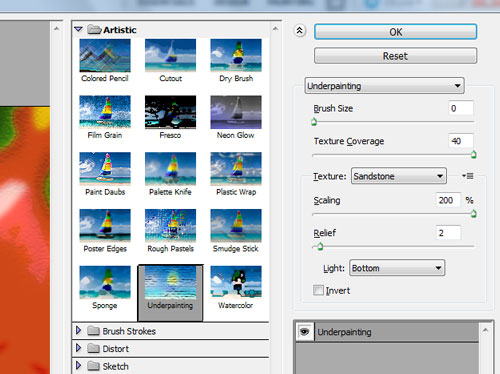Click the Brush Size slider handle
Screen dimensions: 500x374
[314, 122]
